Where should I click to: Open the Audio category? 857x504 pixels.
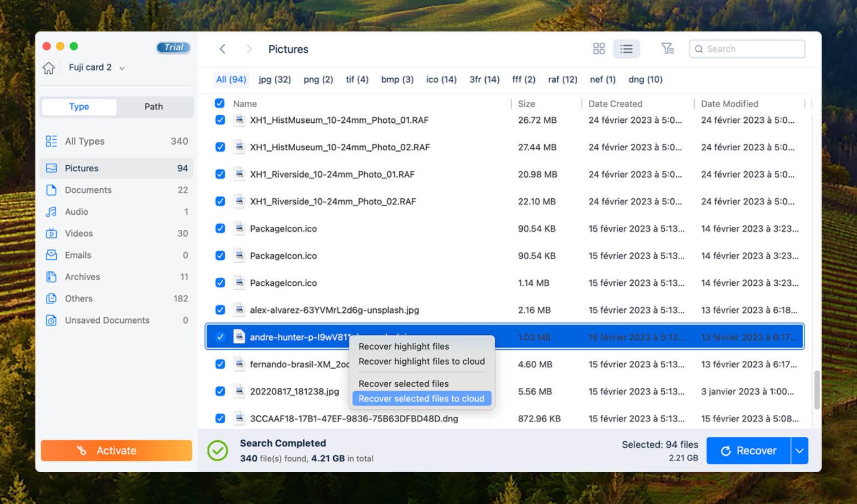tap(76, 212)
